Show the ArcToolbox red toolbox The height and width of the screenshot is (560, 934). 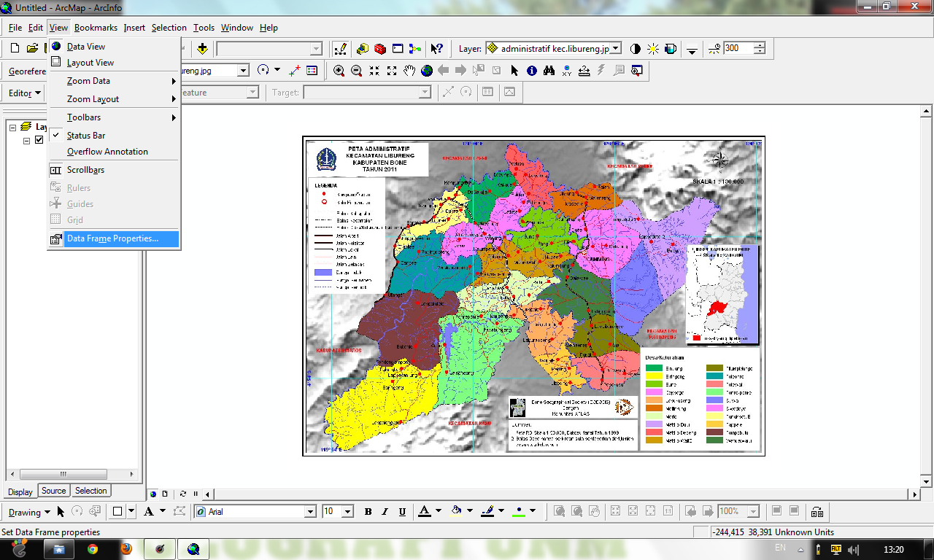[x=380, y=49]
